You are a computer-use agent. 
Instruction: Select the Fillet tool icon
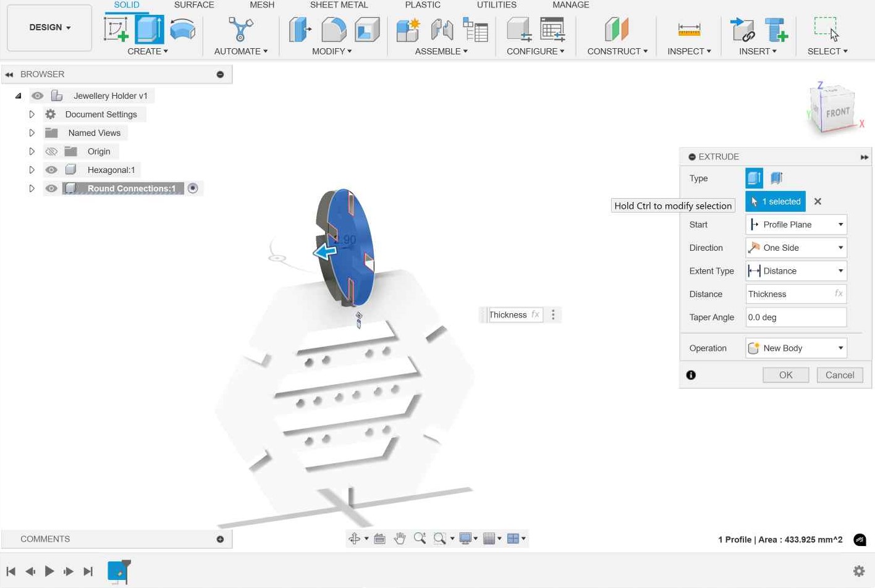[334, 29]
